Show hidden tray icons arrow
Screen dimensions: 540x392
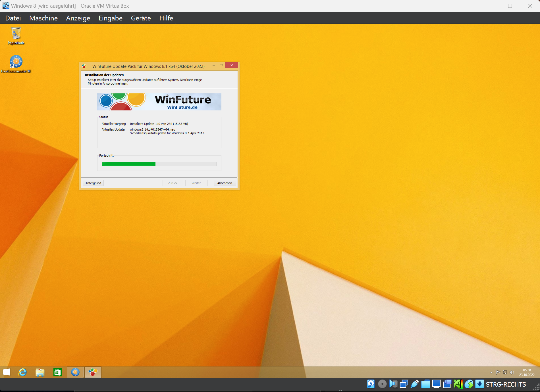click(491, 372)
